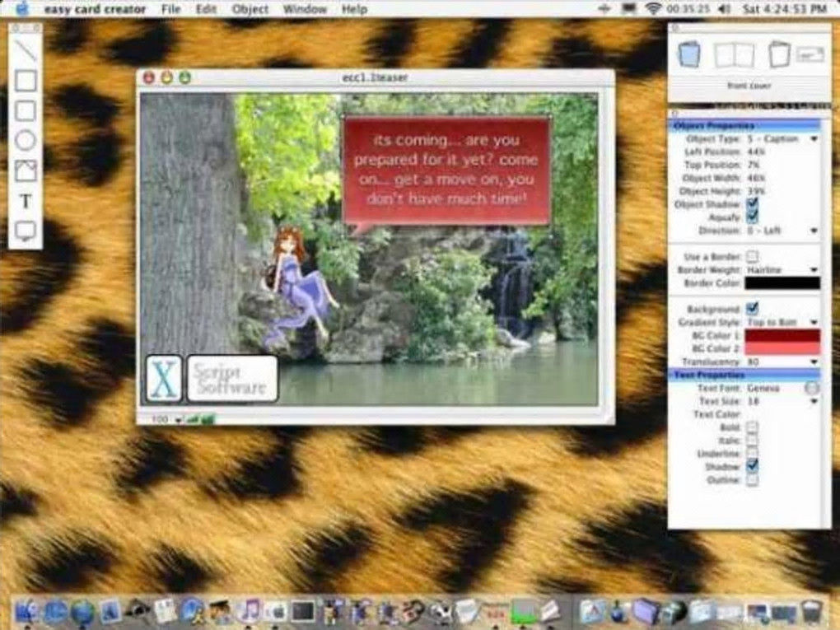Enable the text Outline checkbox
Image resolution: width=840 pixels, height=630 pixels.
point(752,479)
